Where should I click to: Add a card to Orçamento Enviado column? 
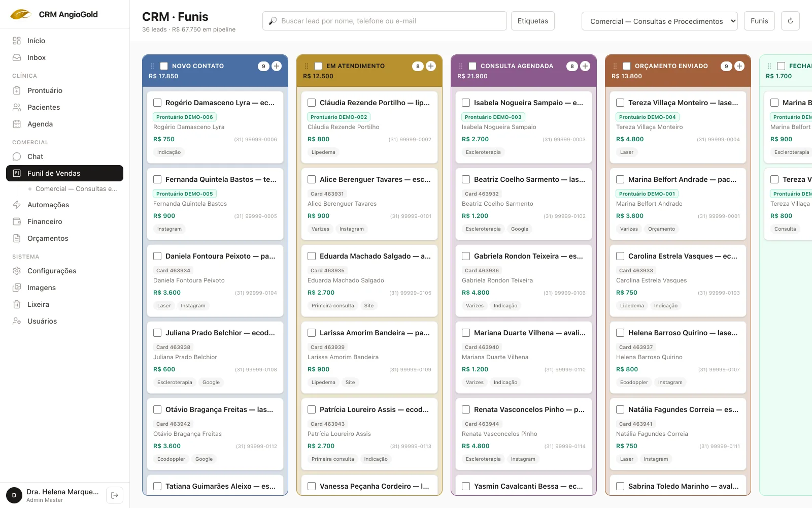[x=739, y=66]
